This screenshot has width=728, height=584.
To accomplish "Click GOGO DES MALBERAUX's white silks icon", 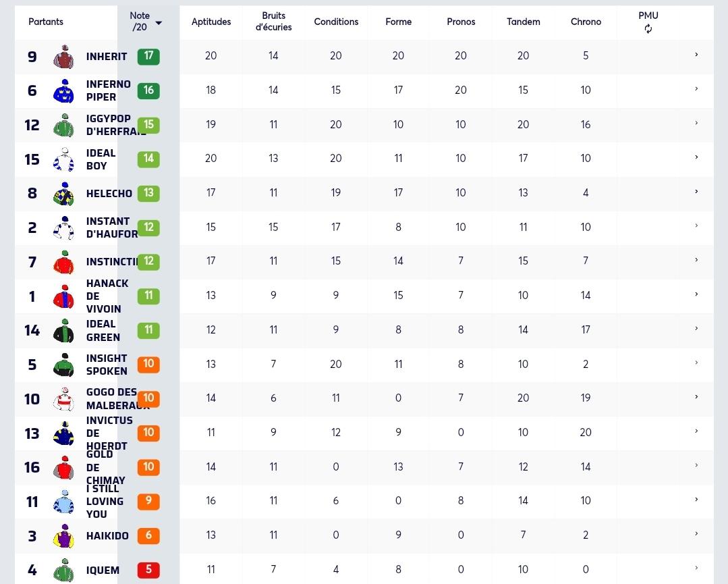I will pos(64,399).
